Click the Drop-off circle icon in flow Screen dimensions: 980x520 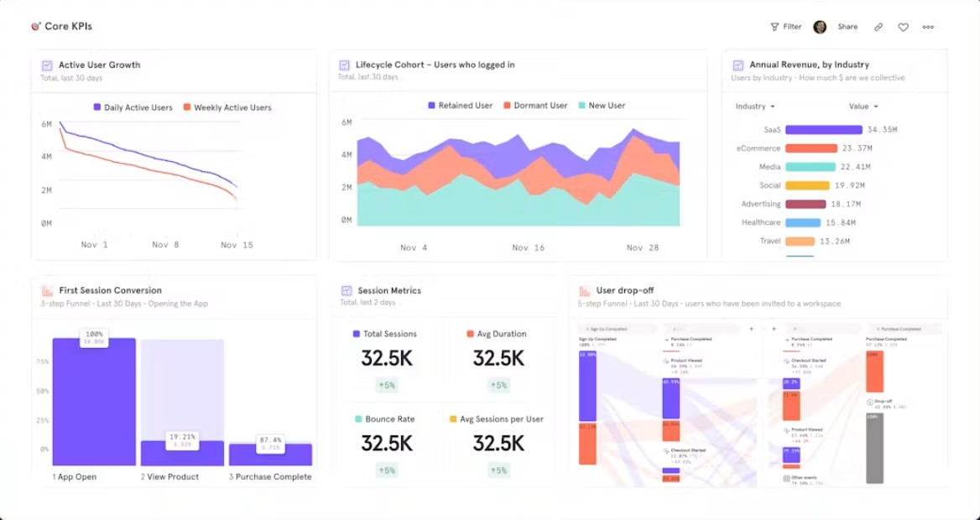(x=870, y=402)
